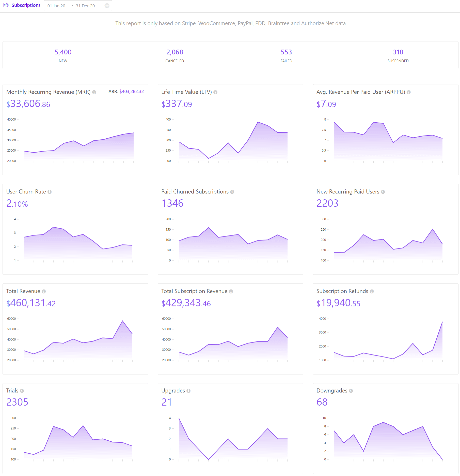Screen dimensions: 460x476
Task: Click the 5,400 NEW subscriptions count
Action: coord(63,52)
